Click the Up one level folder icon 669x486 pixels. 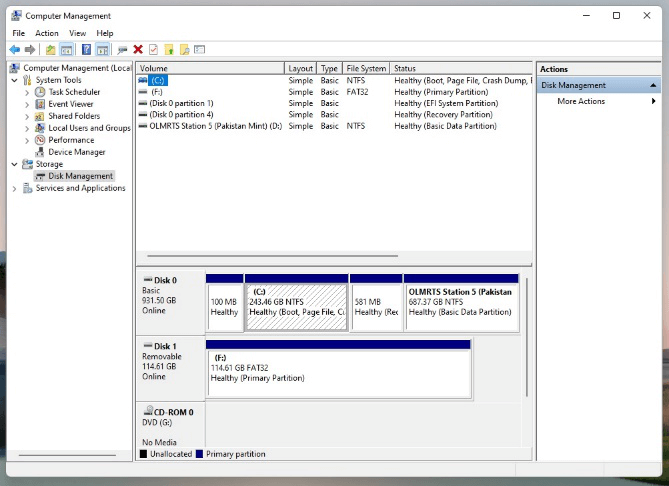pyautogui.click(x=50, y=50)
